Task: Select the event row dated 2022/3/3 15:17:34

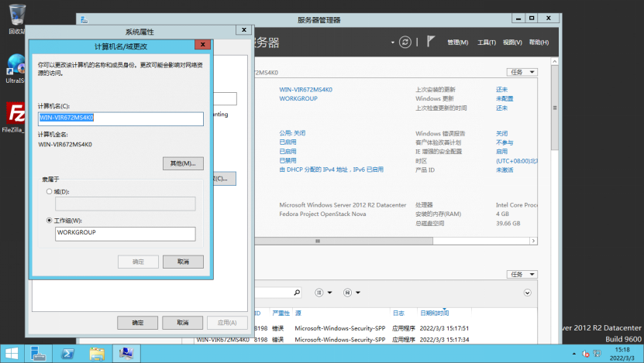Action: pos(366,340)
